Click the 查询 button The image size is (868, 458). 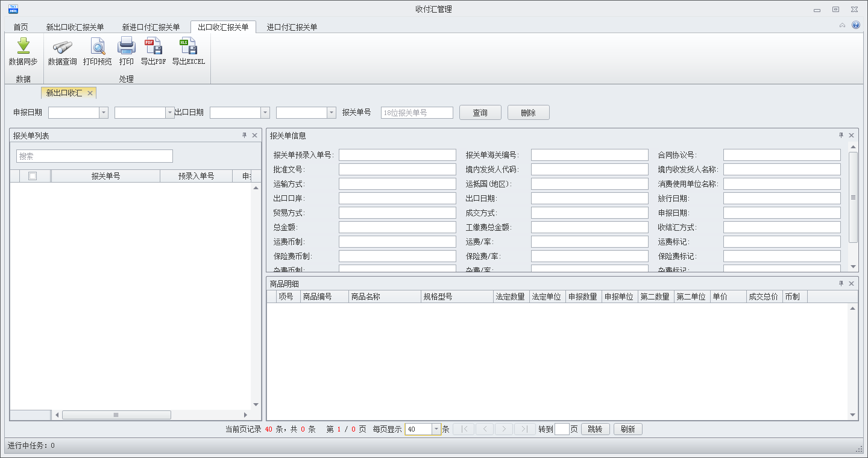[x=480, y=113]
